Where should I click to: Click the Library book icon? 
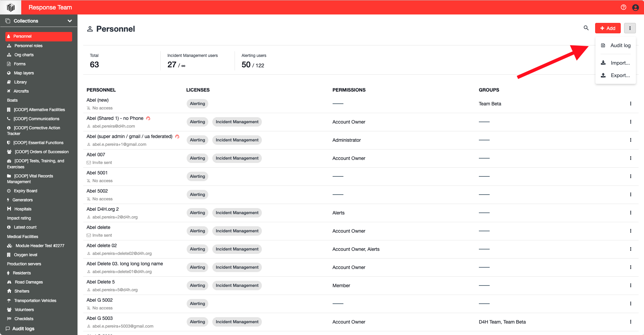(x=9, y=82)
